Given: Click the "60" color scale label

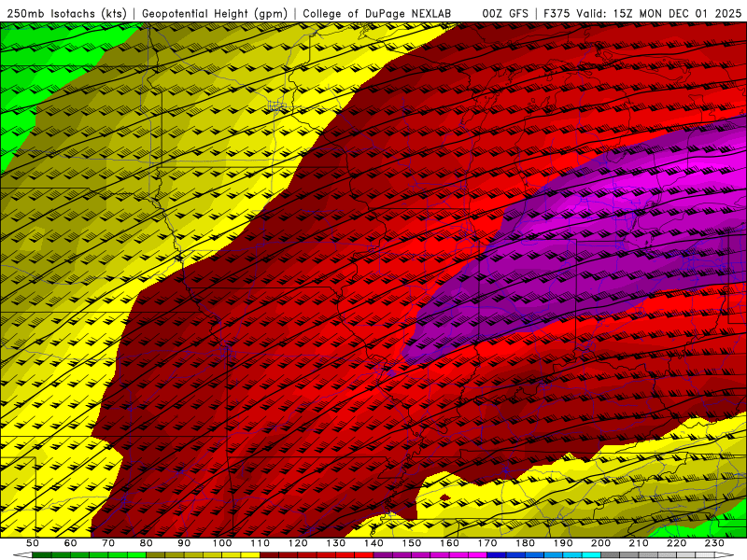Looking at the screenshot, I should tap(70, 543).
